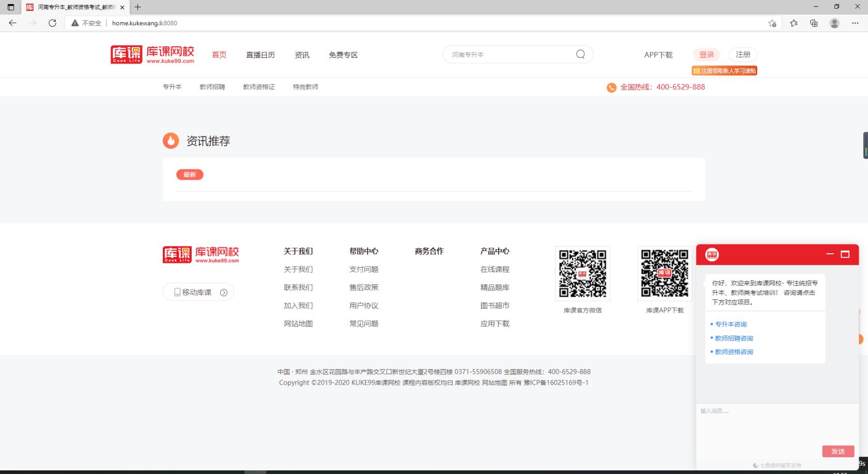The width and height of the screenshot is (868, 474).
Task: Select the 专升本 category
Action: coord(172,87)
